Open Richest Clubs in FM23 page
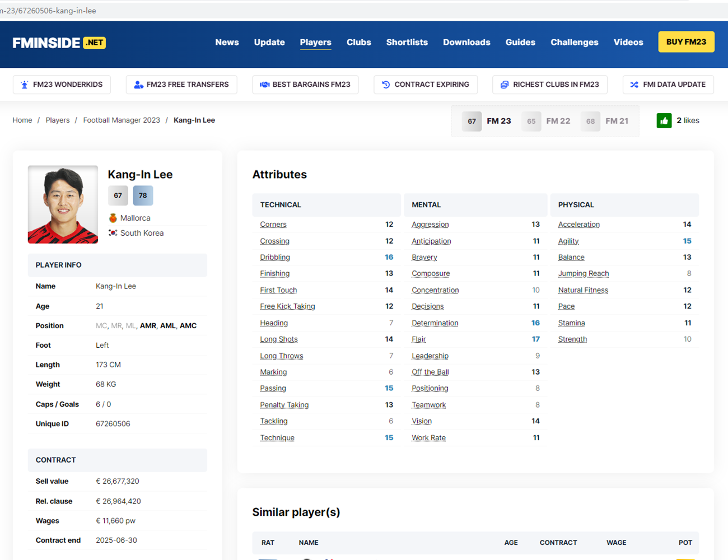The image size is (728, 560). [x=550, y=85]
